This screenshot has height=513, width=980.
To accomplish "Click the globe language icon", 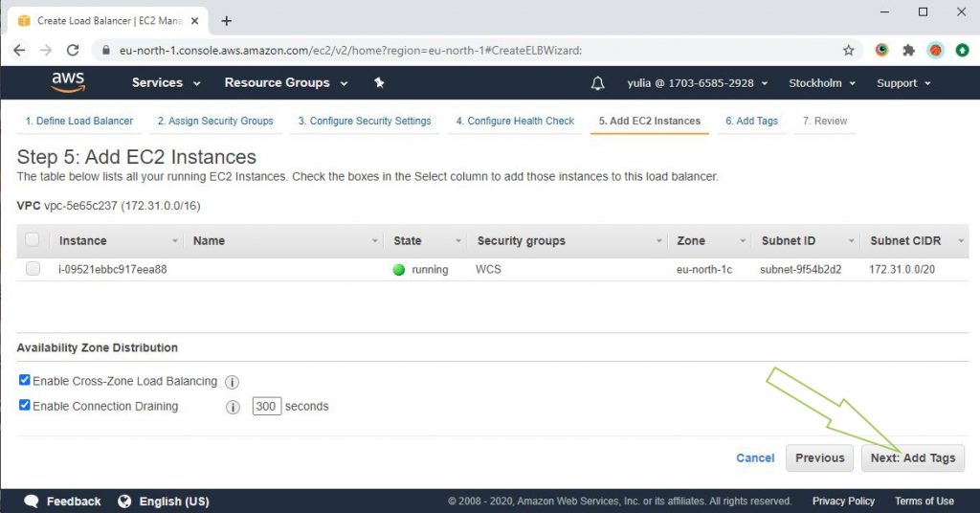I will tap(124, 502).
